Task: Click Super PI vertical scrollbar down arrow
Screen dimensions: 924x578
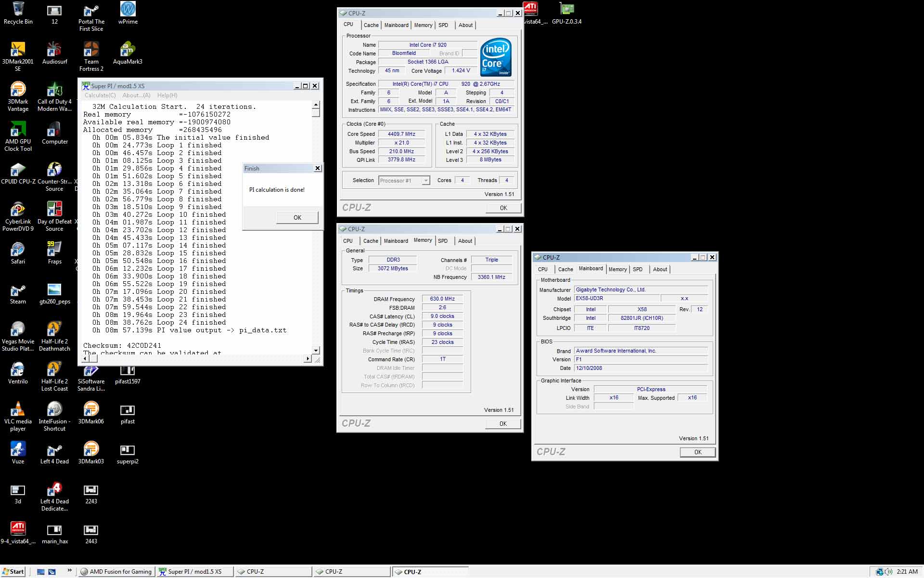Action: (x=316, y=350)
